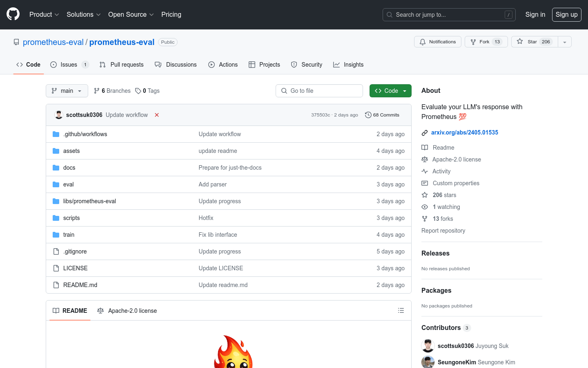The width and height of the screenshot is (588, 368).
Task: Expand the star lists dropdown arrow
Action: click(565, 42)
